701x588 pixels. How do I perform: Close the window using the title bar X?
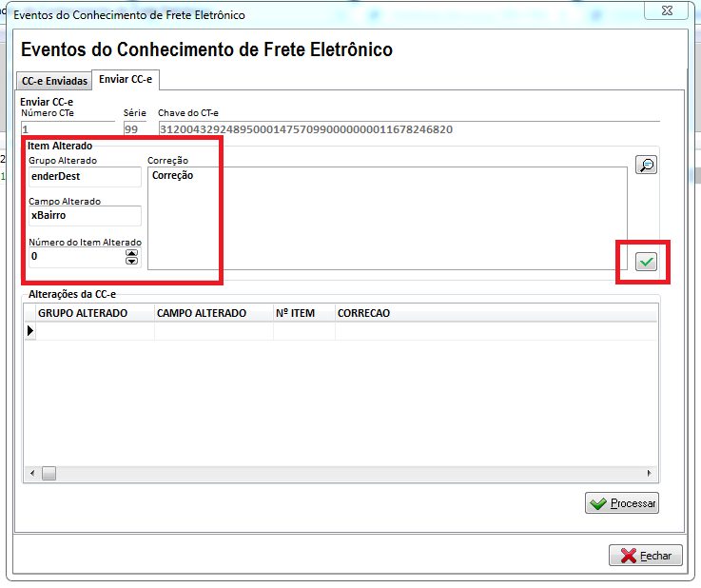tap(664, 10)
